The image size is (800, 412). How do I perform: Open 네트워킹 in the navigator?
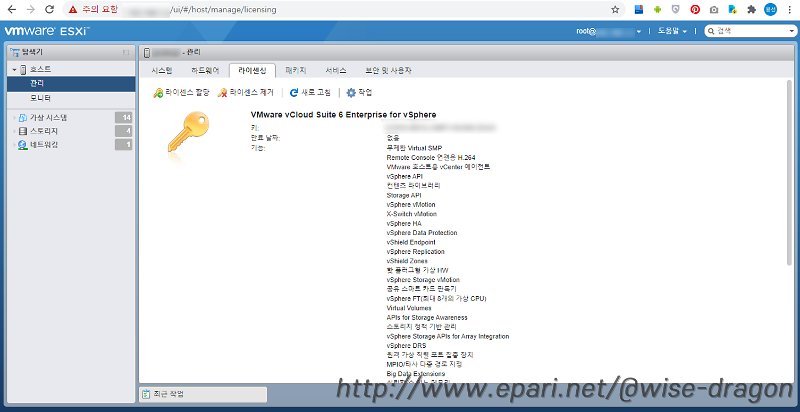(x=44, y=145)
